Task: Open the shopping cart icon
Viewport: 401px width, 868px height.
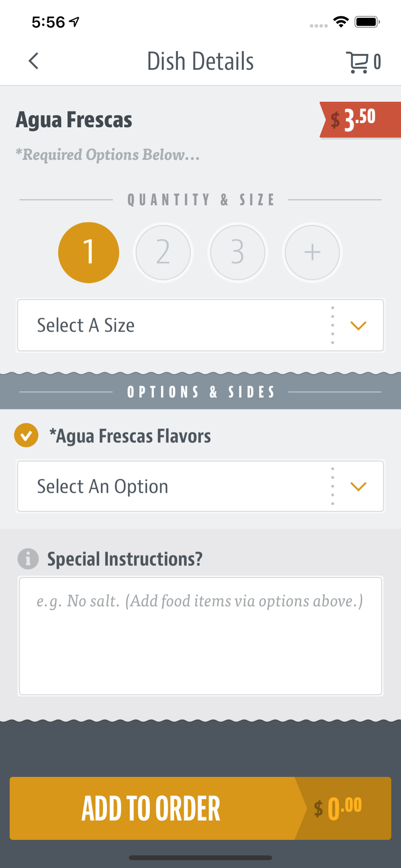Action: tap(357, 62)
